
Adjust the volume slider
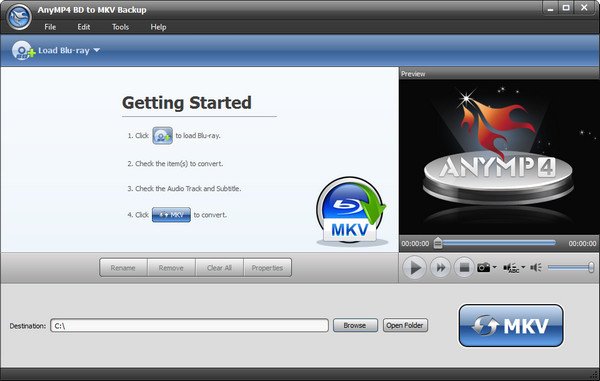coord(571,267)
